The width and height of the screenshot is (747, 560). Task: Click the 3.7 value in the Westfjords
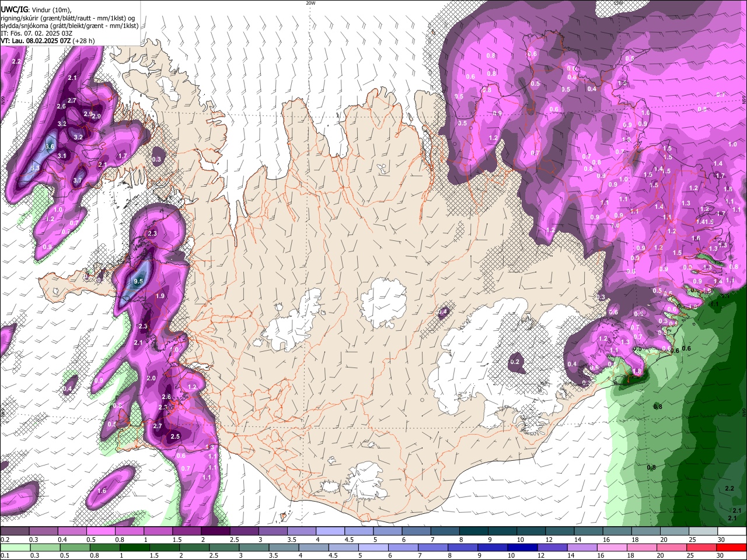78,181
